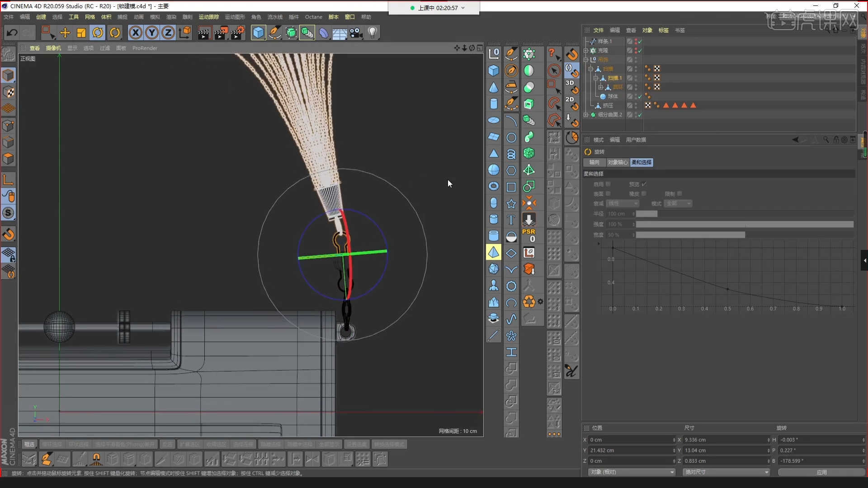Toggle the 限制 checkbox
The image size is (868, 488).
click(679, 193)
